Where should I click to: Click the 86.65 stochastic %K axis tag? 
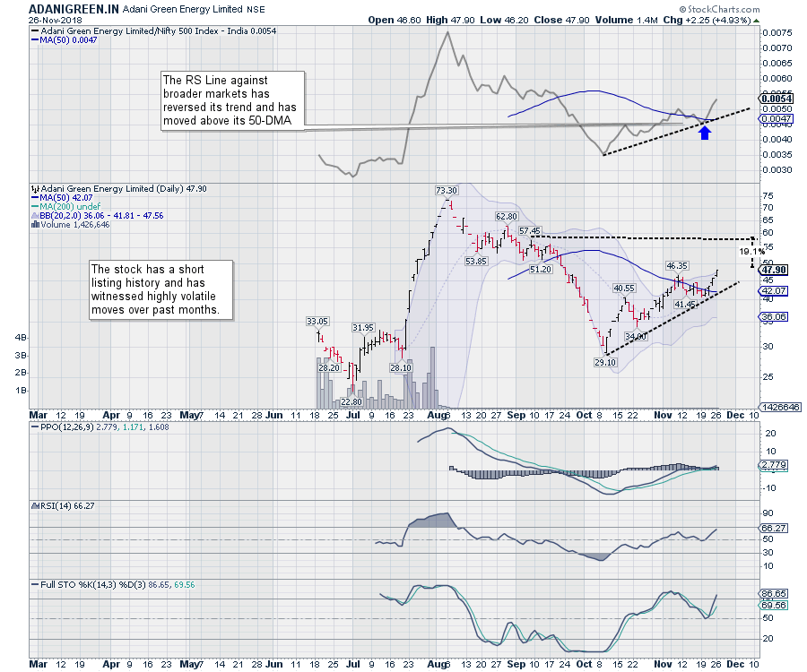click(774, 594)
